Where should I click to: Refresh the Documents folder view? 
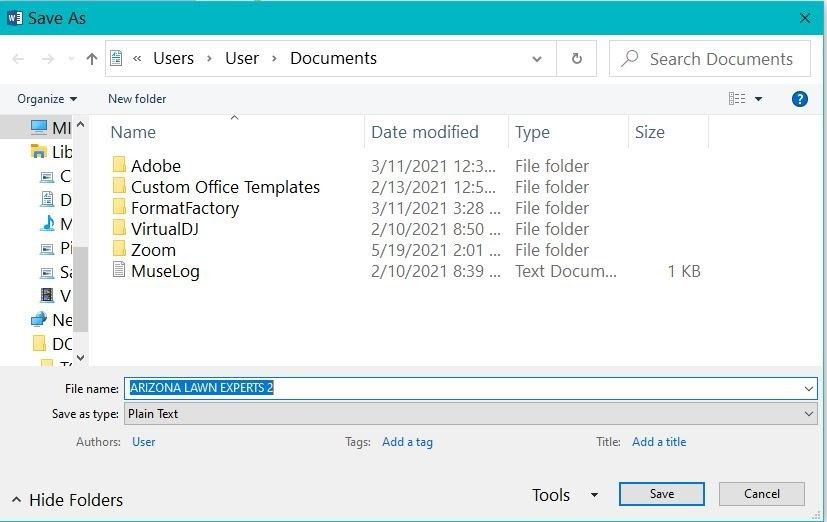(577, 59)
